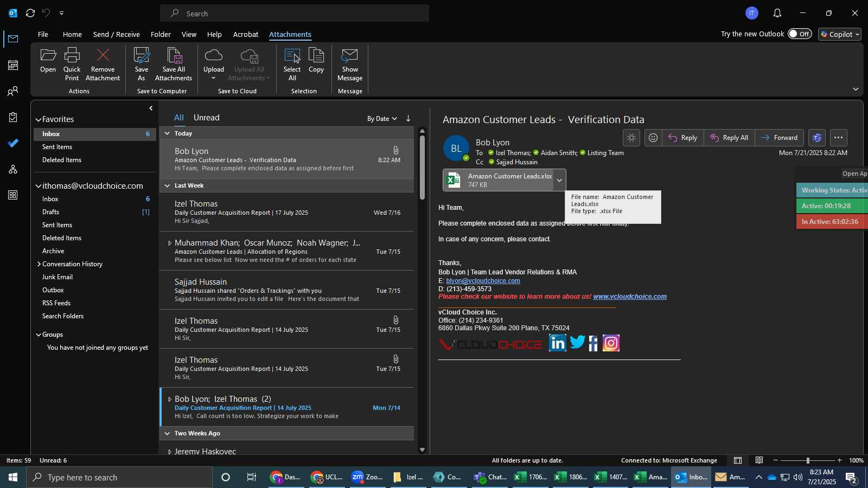The width and height of the screenshot is (868, 488).
Task: Show only Unread messages tab
Action: [x=207, y=118]
